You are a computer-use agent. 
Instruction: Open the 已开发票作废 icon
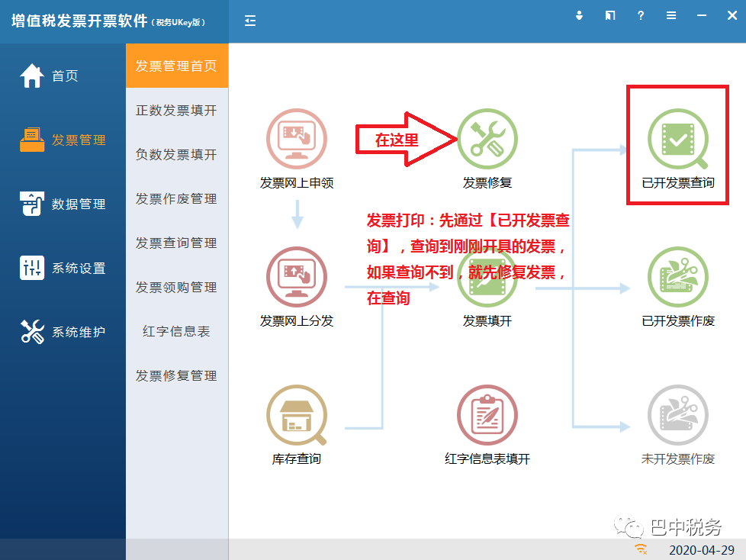678,277
